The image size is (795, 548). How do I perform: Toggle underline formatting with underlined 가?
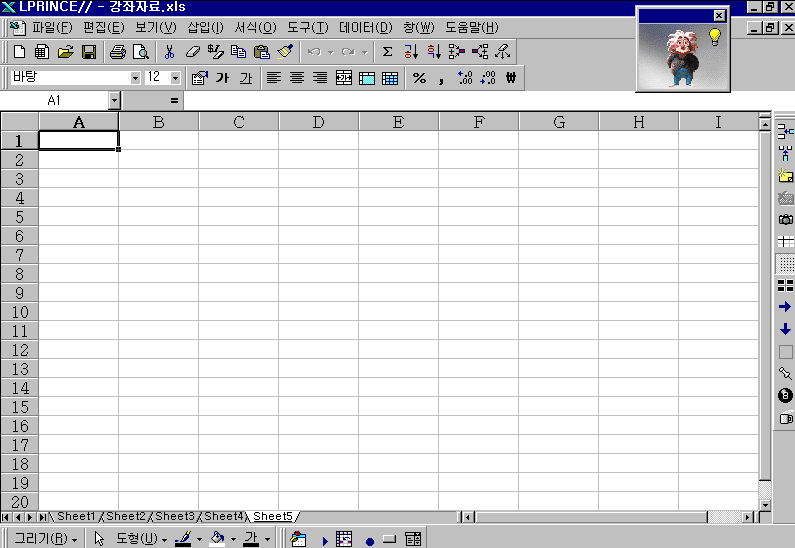(245, 78)
